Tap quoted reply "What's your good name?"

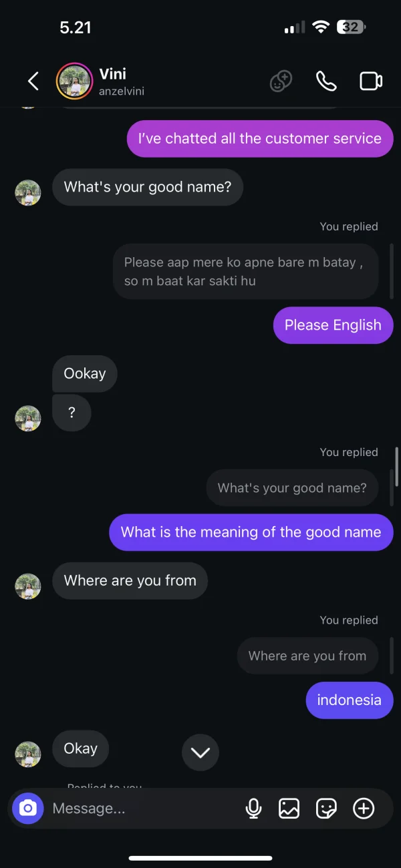pyautogui.click(x=292, y=488)
